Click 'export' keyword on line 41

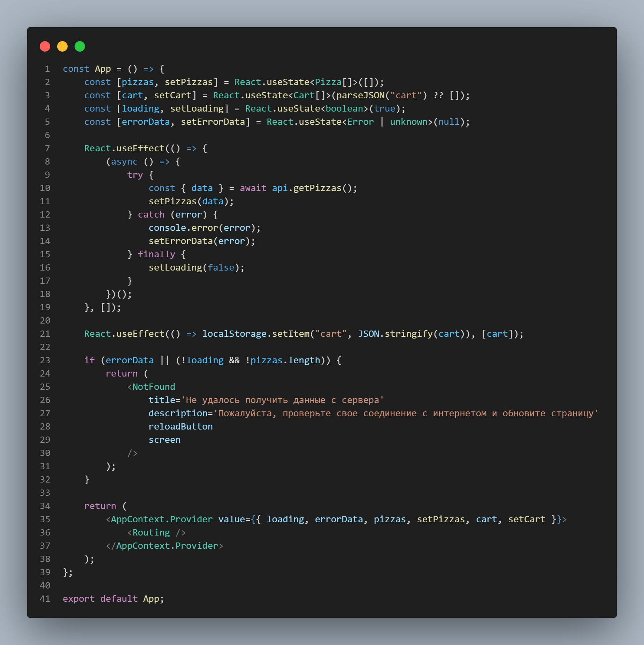(79, 599)
